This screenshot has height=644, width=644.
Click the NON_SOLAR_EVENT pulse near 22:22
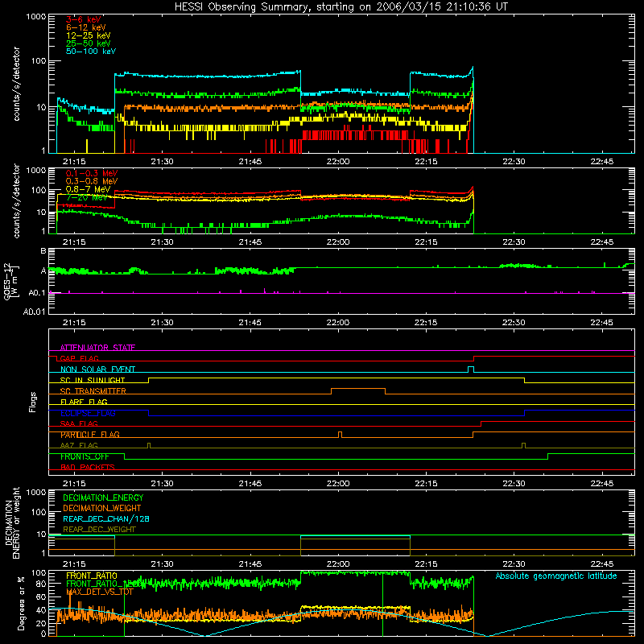click(x=471, y=369)
